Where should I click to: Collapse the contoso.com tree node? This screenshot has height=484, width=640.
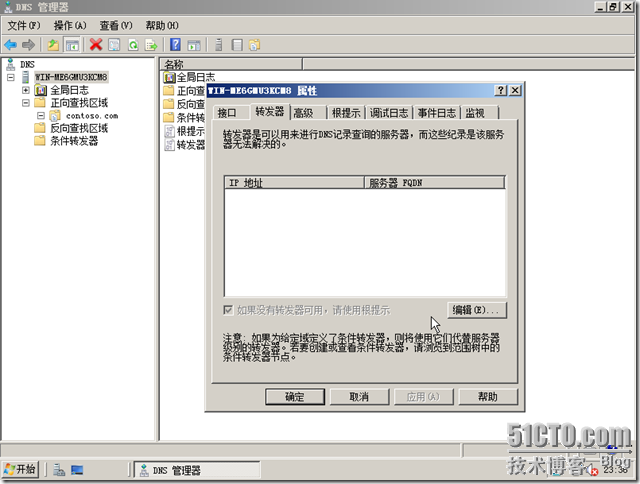click(x=41, y=115)
